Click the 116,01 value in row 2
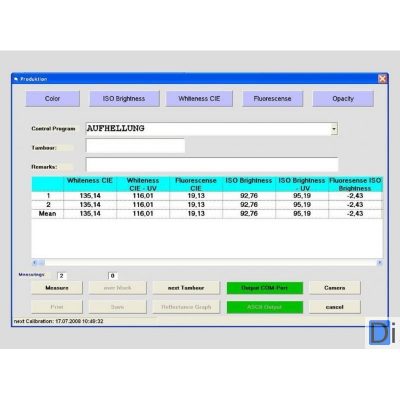Viewport: 400px width, 400px height. 143,205
